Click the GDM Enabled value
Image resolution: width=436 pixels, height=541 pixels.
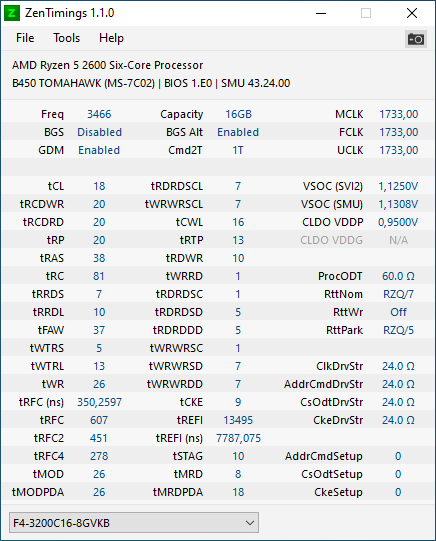click(x=99, y=150)
